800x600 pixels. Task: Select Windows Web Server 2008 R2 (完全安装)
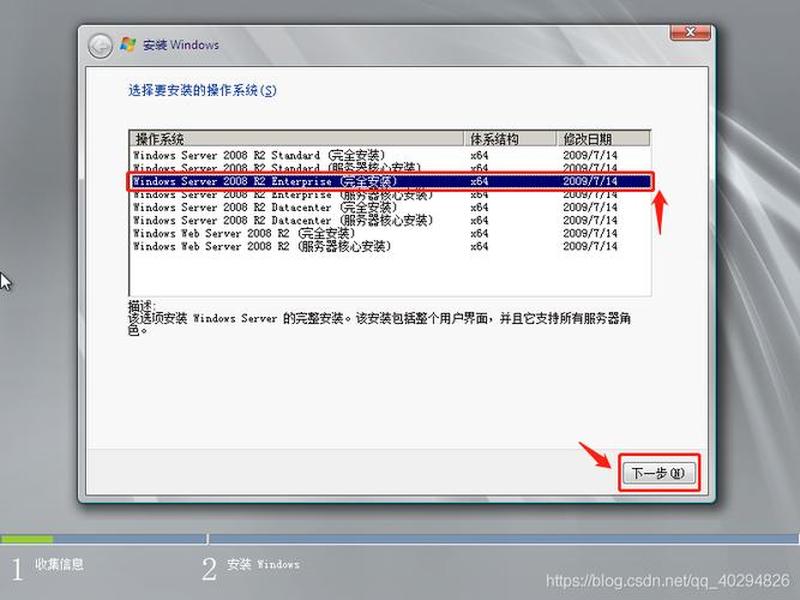click(x=390, y=233)
